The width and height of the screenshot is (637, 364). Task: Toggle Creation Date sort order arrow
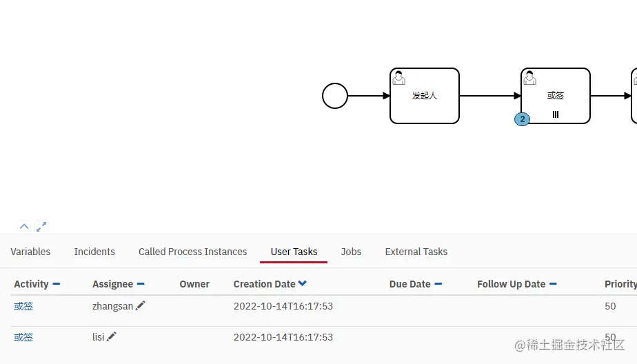[x=302, y=283]
